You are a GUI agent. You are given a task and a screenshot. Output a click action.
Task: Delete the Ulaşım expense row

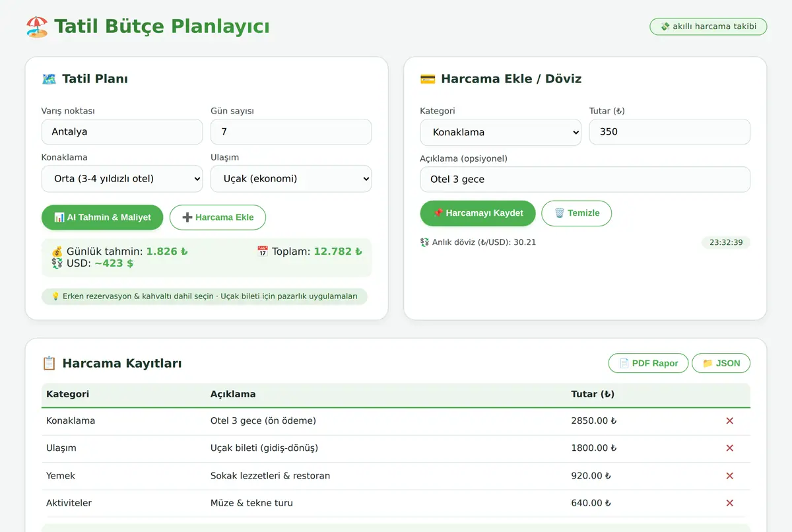(x=729, y=448)
